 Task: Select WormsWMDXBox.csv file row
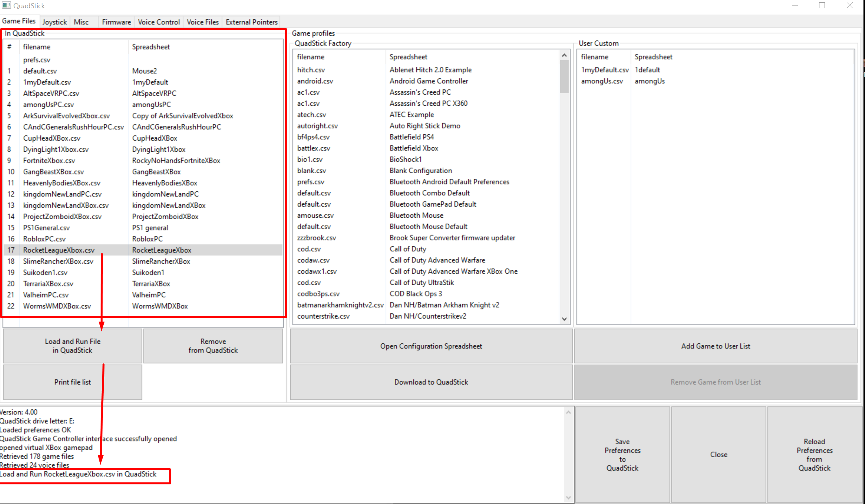click(x=143, y=306)
